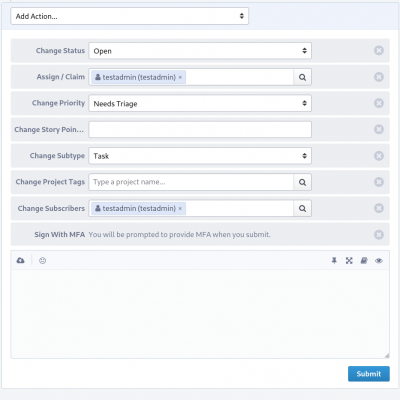Open the remarkup help book icon

pos(364,261)
